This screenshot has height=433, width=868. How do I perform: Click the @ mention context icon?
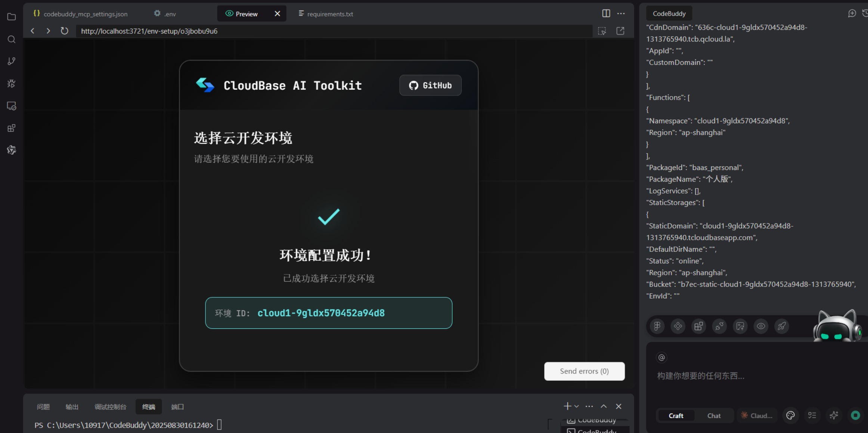coord(661,358)
